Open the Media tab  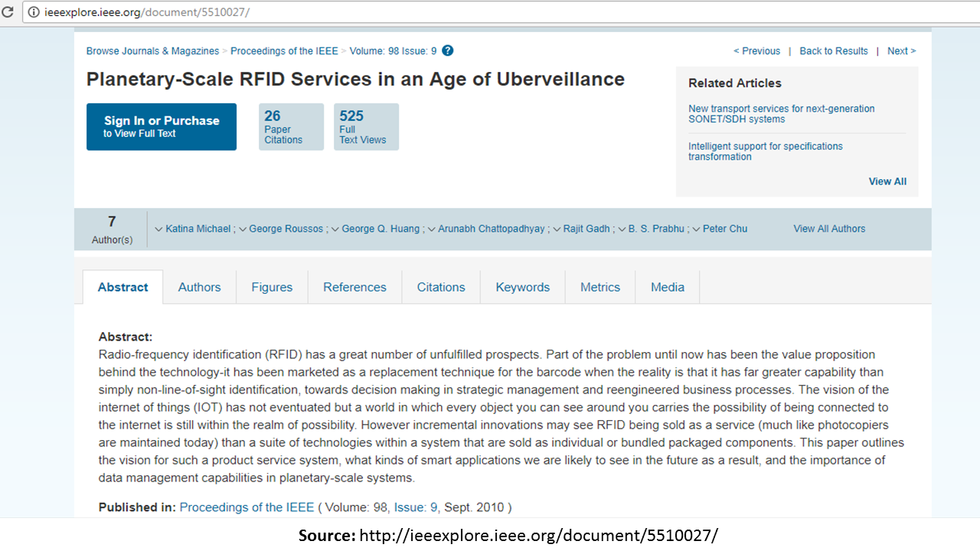click(668, 287)
